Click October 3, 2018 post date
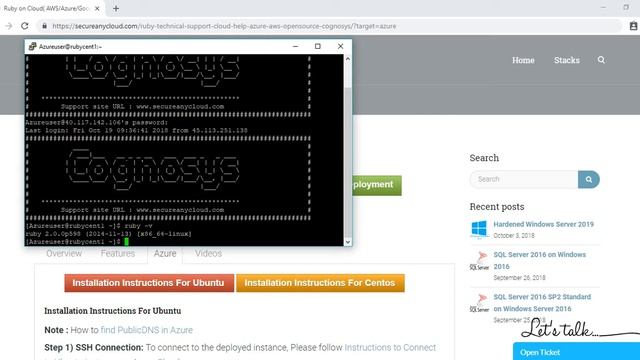The width and height of the screenshot is (640, 360). [514, 236]
